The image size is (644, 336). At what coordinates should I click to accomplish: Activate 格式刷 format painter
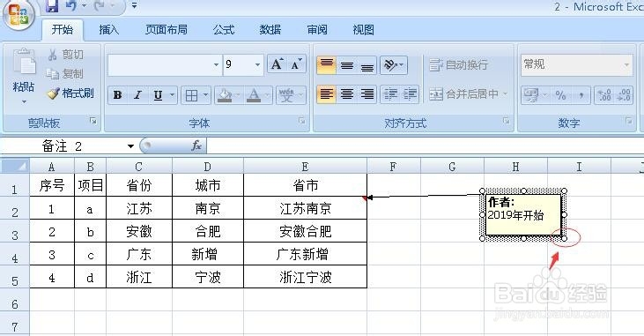[70, 93]
